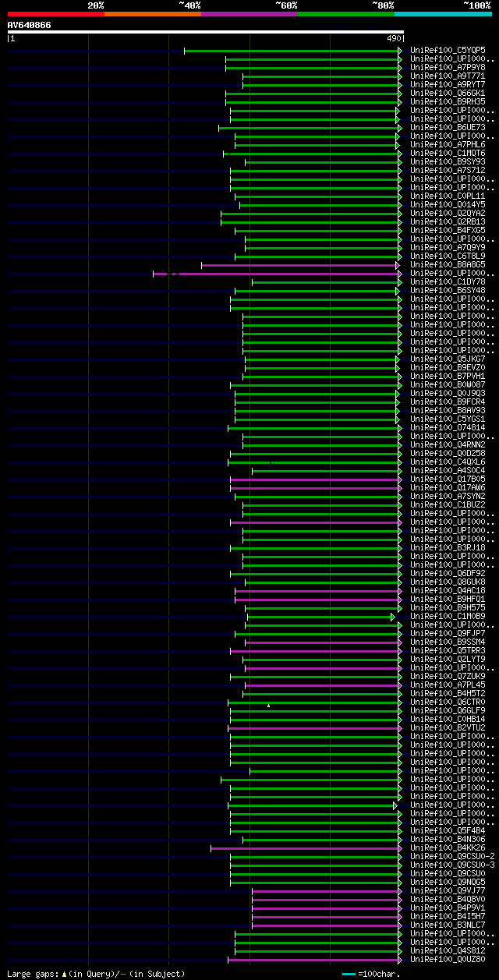Select the AV640866 query title

[30, 25]
